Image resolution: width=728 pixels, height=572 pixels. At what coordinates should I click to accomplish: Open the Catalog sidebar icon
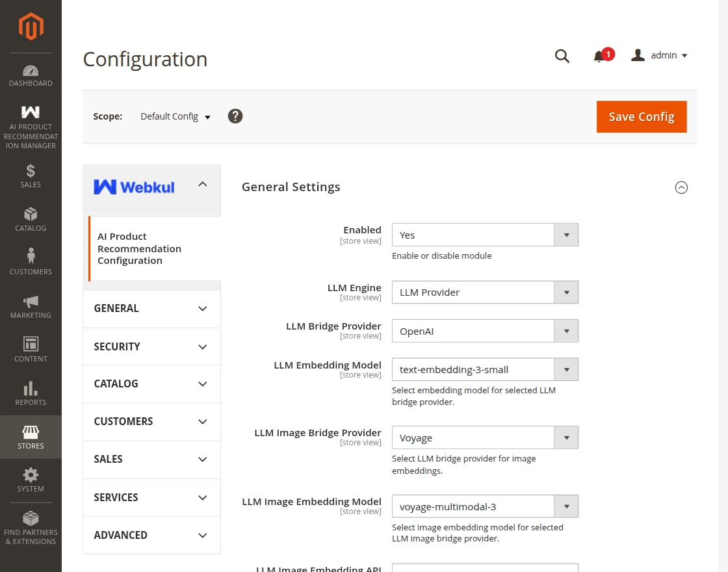[31, 218]
